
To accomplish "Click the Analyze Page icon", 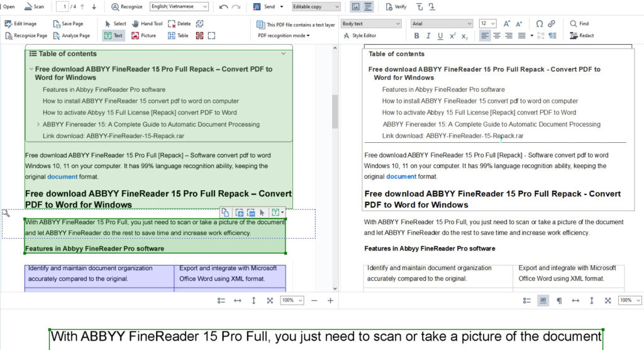I will [71, 36].
